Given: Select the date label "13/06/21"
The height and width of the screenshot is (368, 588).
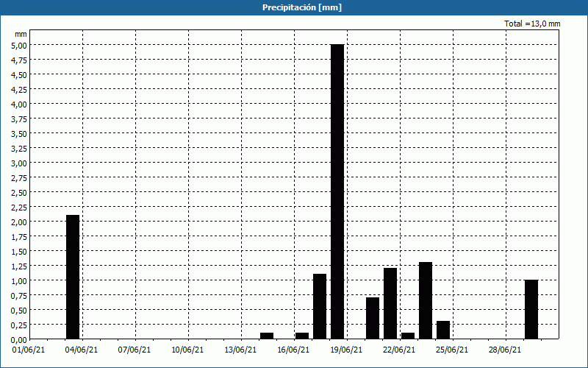Looking at the screenshot, I should (240, 350).
